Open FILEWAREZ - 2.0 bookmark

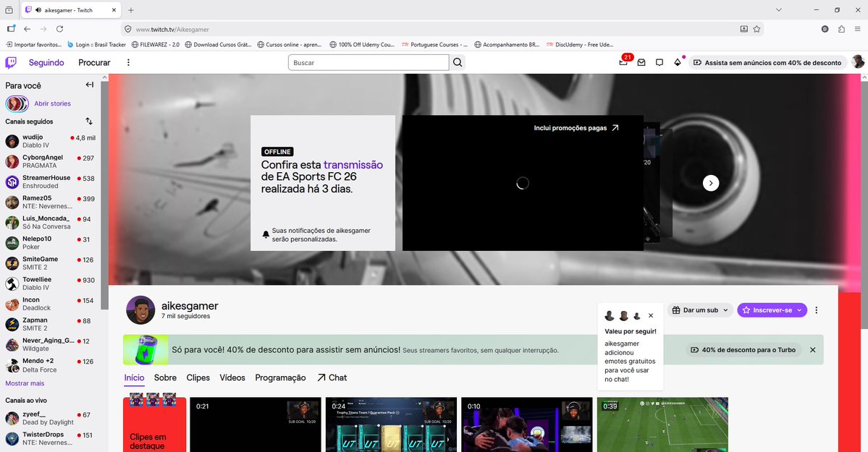coord(156,45)
